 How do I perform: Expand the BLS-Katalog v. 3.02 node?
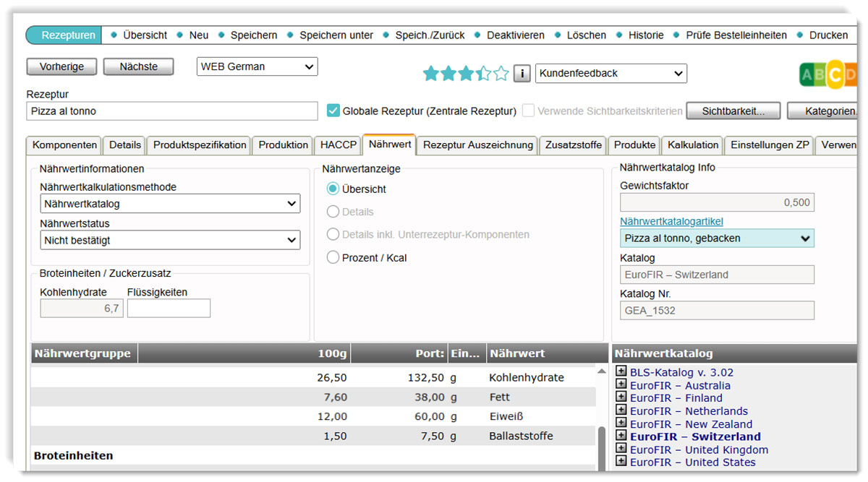(x=621, y=372)
